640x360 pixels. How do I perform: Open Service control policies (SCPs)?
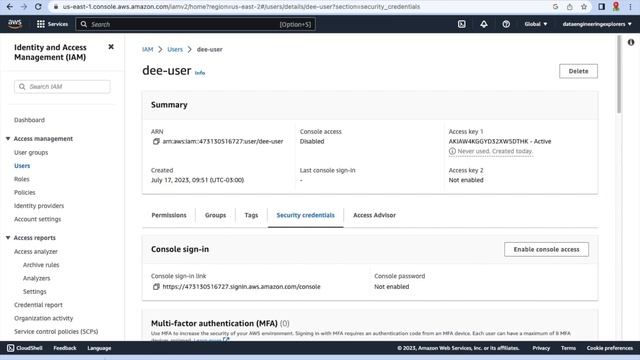56,331
